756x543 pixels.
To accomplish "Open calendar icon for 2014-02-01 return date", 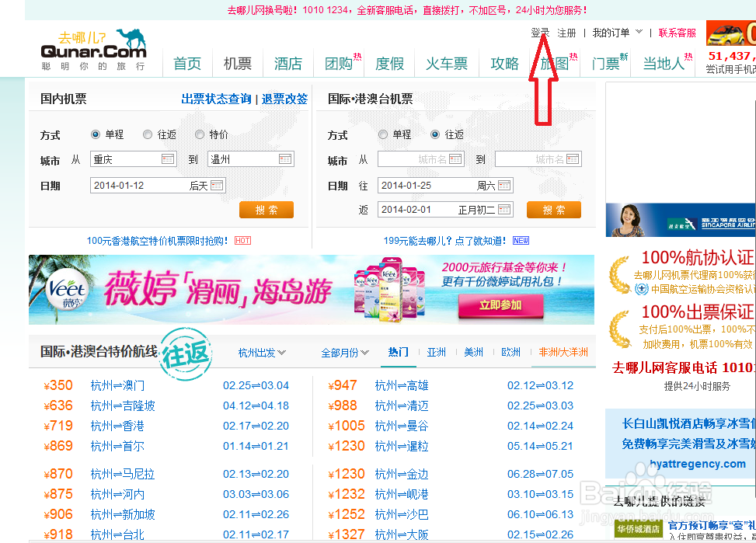I will (x=504, y=210).
